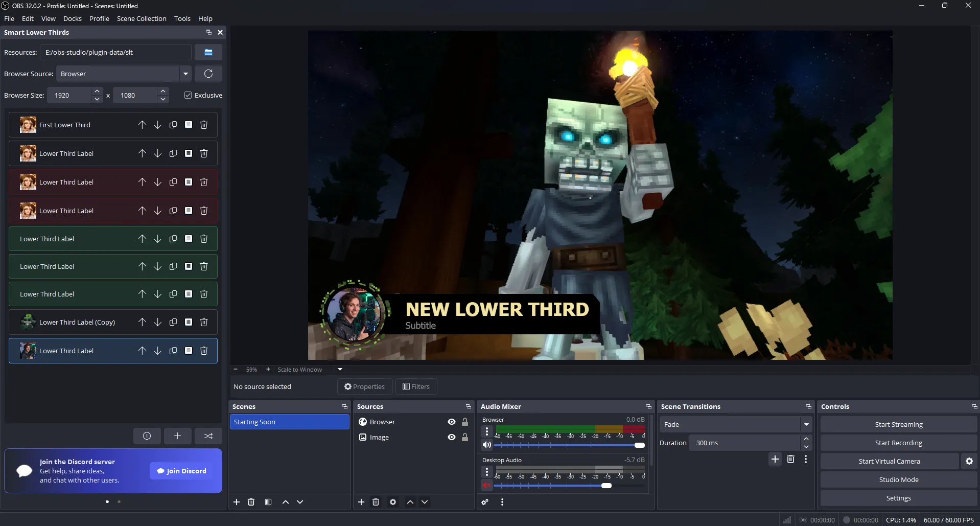Unlock the Browser source
This screenshot has width=980, height=526.
point(464,422)
